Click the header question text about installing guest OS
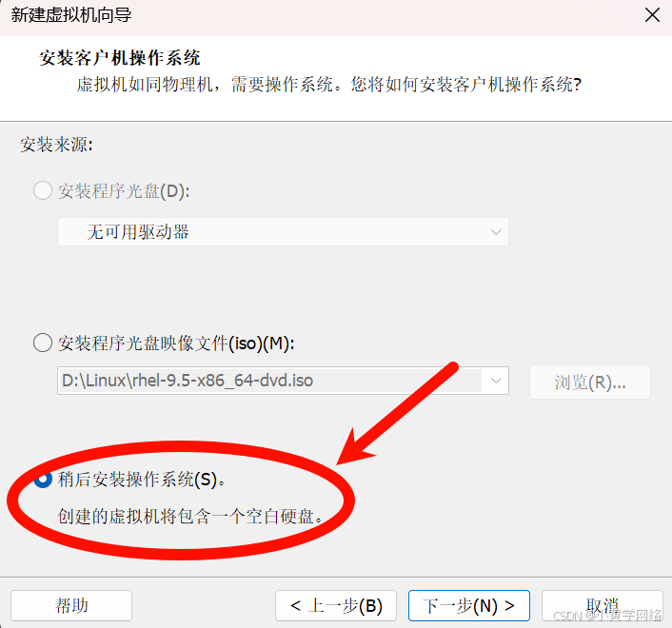Viewport: 672px width, 628px height. pyautogui.click(x=328, y=85)
